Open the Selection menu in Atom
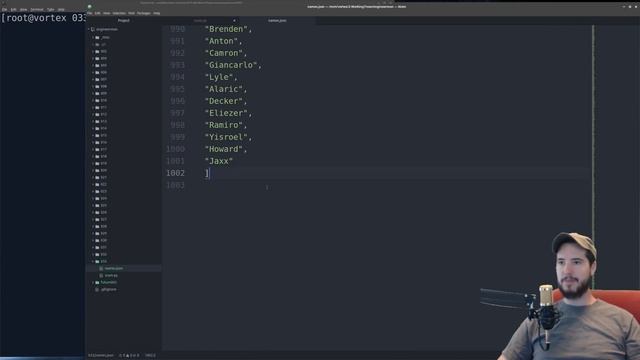 119,13
